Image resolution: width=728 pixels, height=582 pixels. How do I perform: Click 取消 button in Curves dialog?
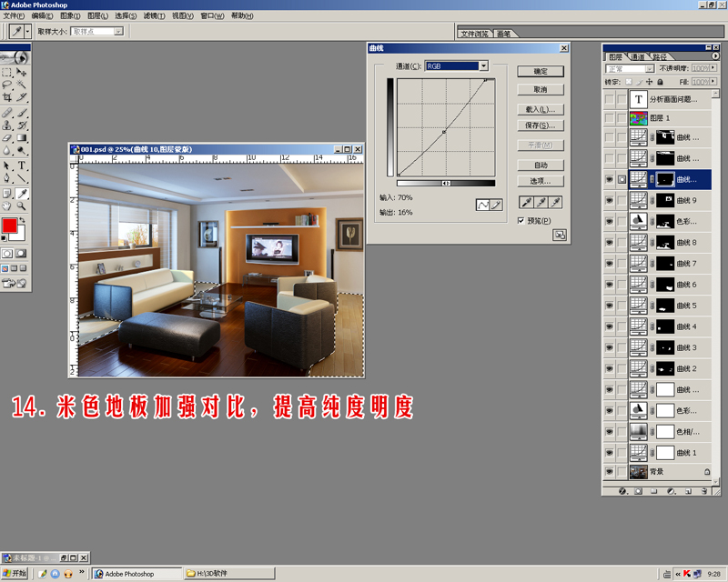click(x=541, y=90)
